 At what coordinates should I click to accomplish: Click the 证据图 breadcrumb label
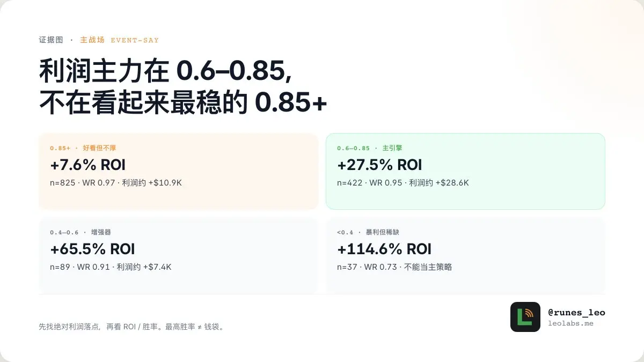click(51, 40)
